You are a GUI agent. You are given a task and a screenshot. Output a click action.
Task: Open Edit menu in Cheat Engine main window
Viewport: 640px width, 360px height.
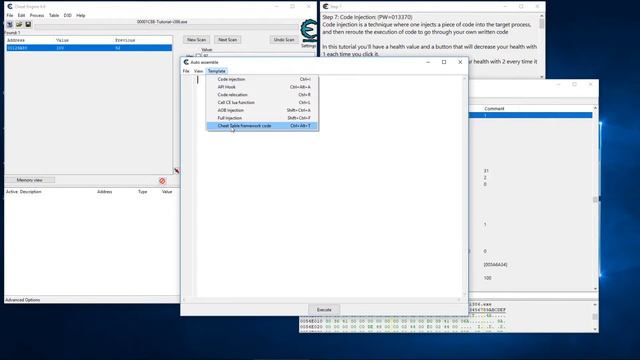pos(21,15)
